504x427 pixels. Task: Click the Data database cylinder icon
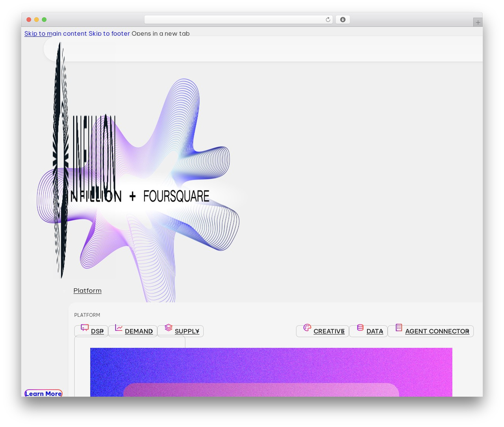pyautogui.click(x=360, y=327)
